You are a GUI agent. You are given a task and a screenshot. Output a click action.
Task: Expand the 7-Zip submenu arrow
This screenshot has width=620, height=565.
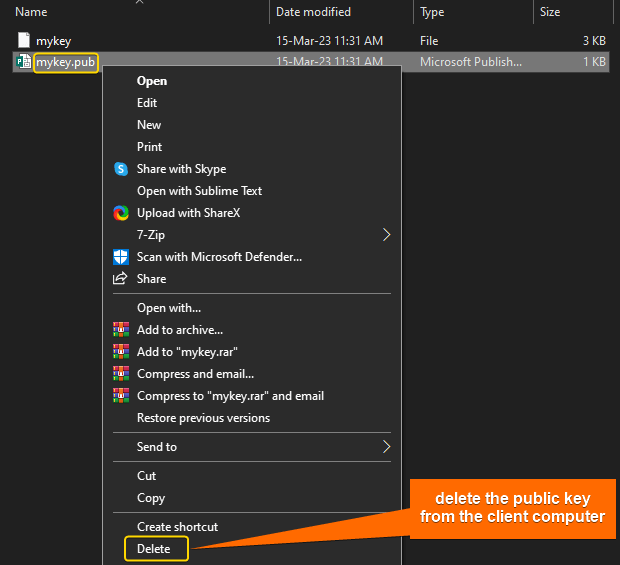click(386, 235)
